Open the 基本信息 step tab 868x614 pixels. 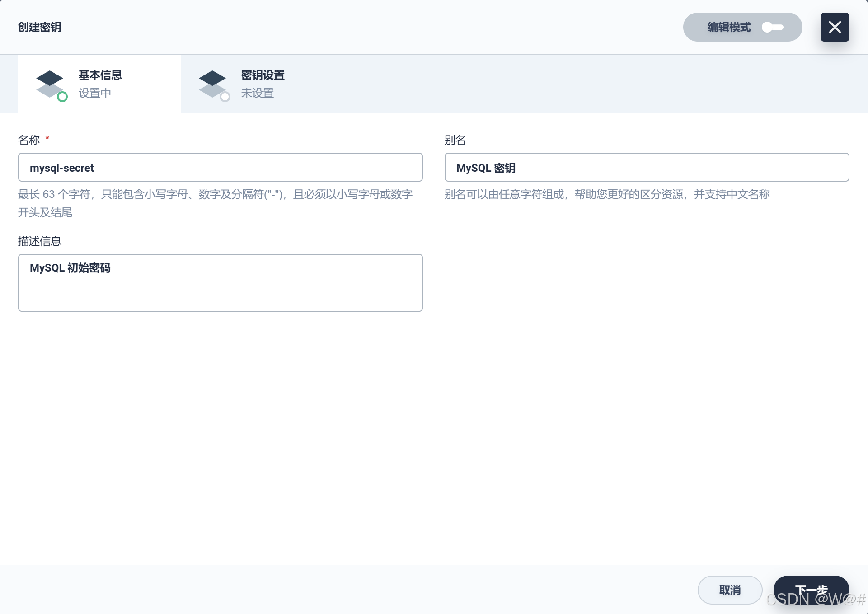tap(99, 84)
